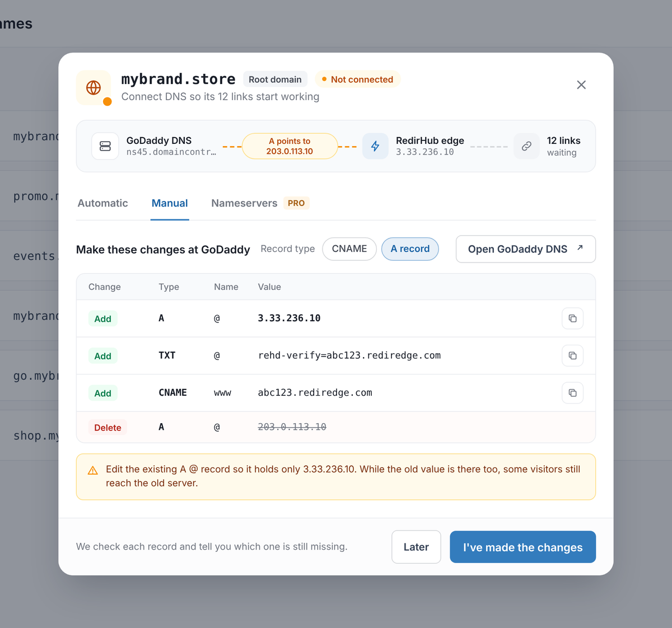Click the TXT type cell
The image size is (672, 628).
pyautogui.click(x=167, y=355)
